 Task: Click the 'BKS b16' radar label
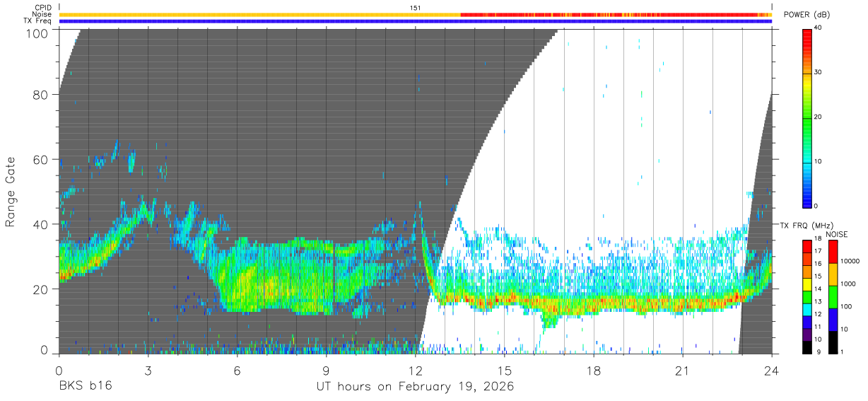[x=85, y=386]
